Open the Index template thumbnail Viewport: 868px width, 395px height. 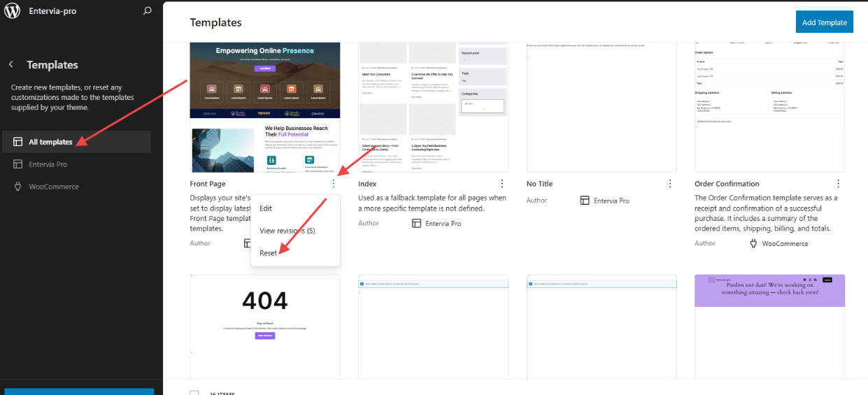pos(433,107)
